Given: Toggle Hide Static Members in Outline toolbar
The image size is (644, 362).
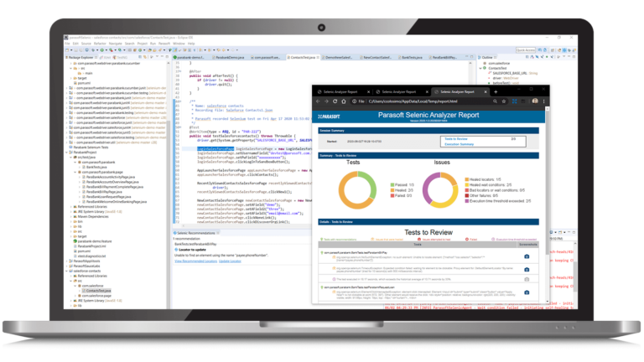Looking at the screenshot, I should [x=542, y=57].
